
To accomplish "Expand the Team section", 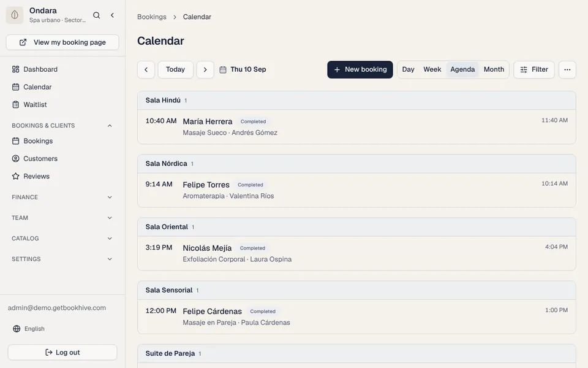I will pyautogui.click(x=62, y=218).
